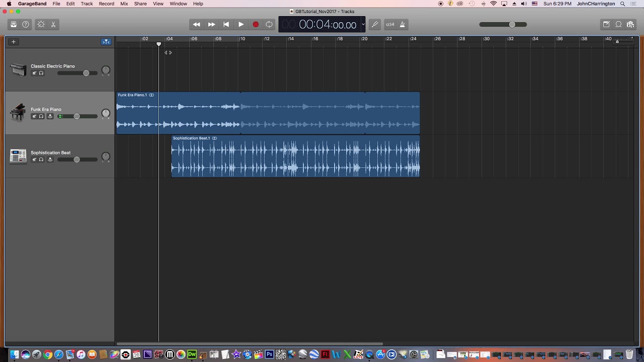Enable input monitoring on Sophistication Beat
The image size is (644, 362).
50,160
